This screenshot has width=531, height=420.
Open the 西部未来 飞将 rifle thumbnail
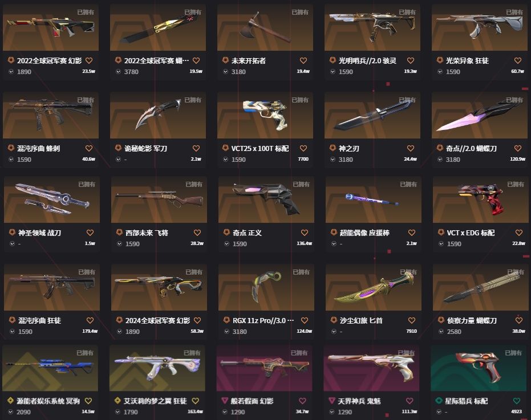point(159,199)
